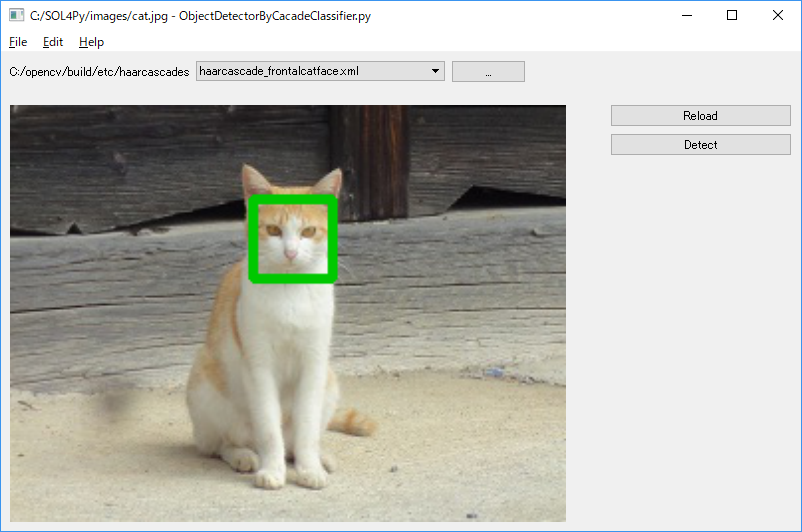Image resolution: width=802 pixels, height=532 pixels.
Task: Open the File menu
Action: [x=18, y=42]
